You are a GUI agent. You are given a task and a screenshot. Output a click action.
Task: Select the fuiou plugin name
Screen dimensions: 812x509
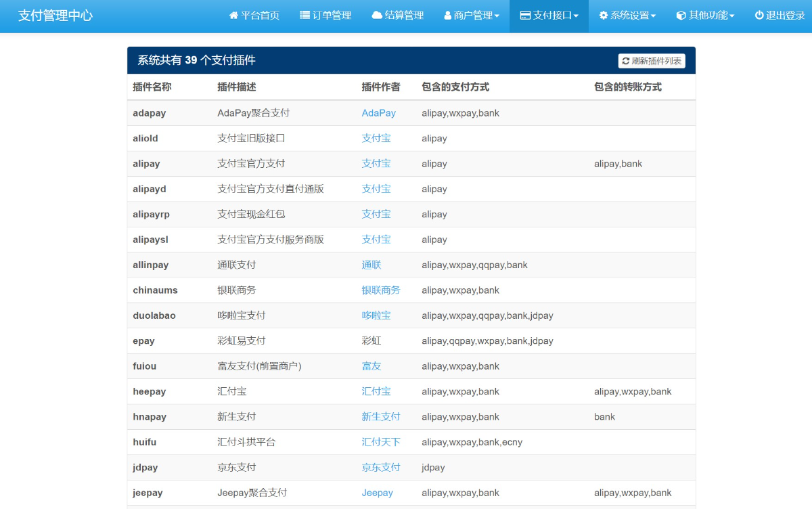144,366
